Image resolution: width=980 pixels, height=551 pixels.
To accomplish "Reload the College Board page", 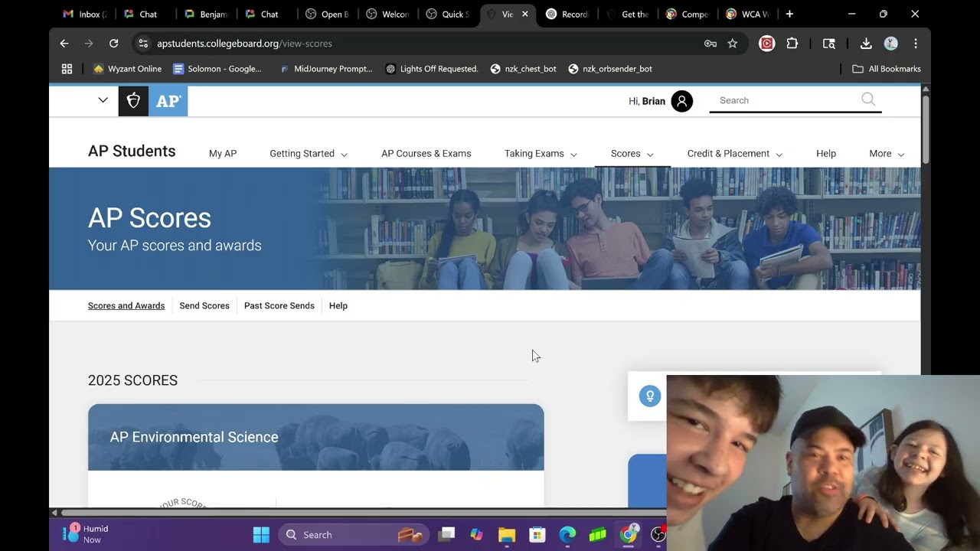I will [113, 44].
